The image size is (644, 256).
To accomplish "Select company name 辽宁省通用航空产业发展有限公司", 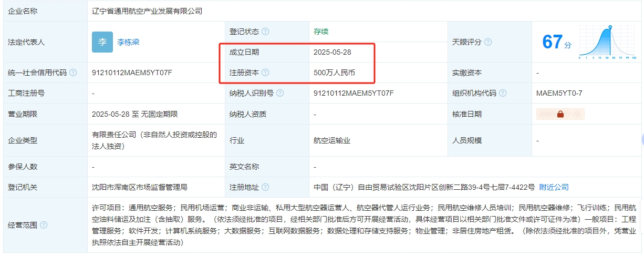I will 147,11.
